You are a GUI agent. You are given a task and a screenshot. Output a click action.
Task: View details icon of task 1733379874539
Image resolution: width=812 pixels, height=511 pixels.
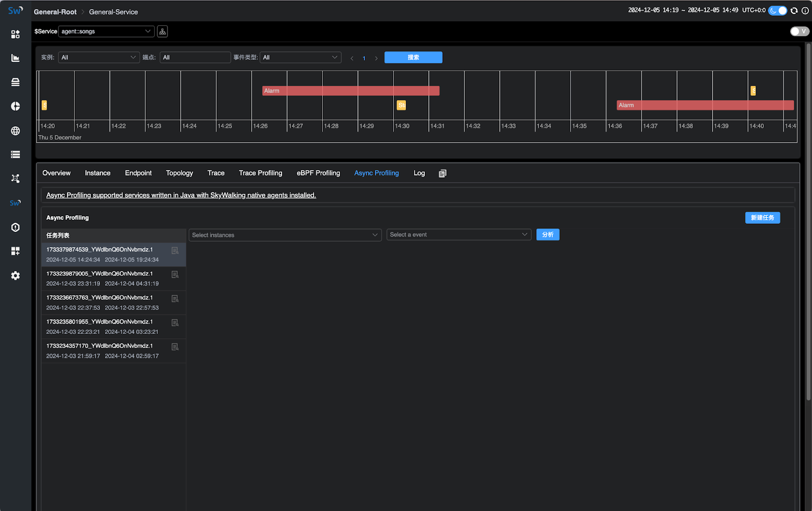click(175, 251)
